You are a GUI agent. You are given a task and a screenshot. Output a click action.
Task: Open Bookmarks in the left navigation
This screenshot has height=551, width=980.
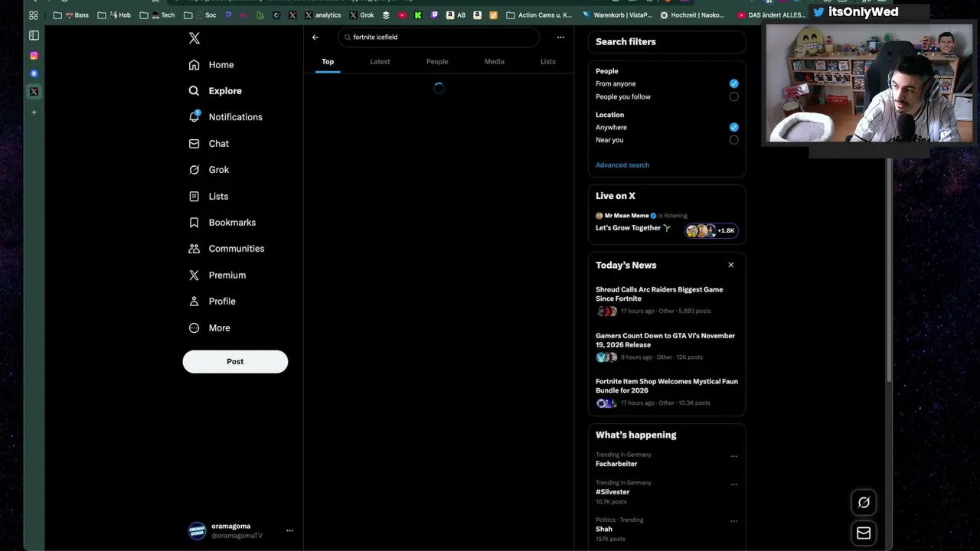point(222,223)
